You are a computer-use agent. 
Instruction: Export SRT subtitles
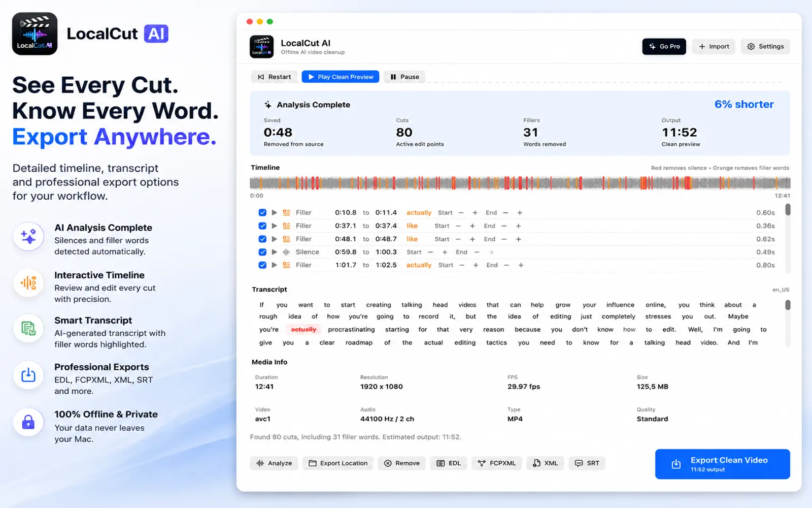(x=587, y=463)
